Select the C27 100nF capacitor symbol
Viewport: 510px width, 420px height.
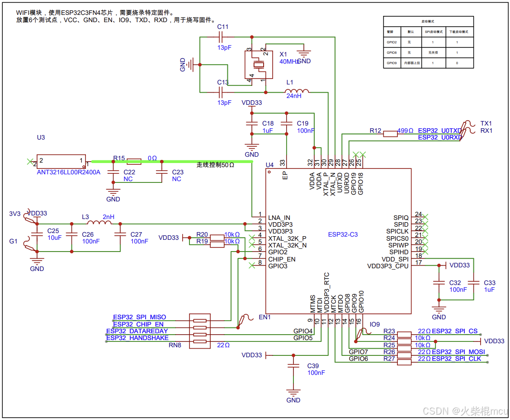[120, 234]
